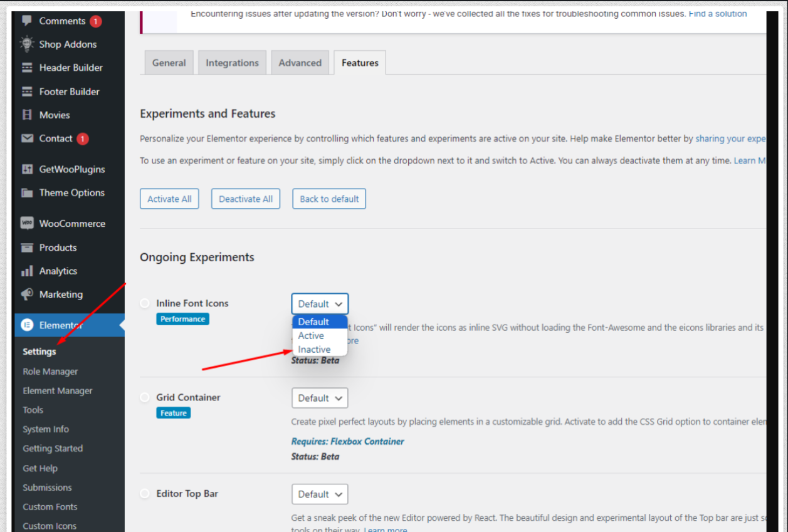Click the Elementor logo icon in sidebar
The height and width of the screenshot is (532, 788).
(27, 325)
